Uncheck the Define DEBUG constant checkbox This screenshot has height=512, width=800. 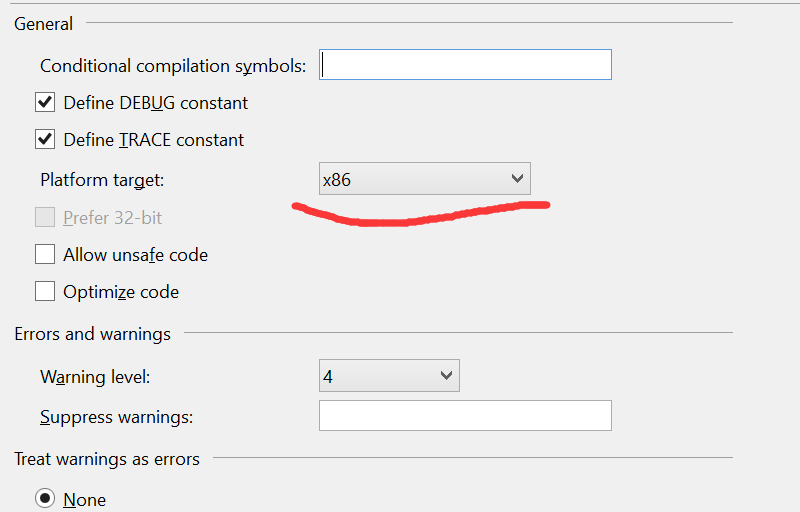point(45,103)
